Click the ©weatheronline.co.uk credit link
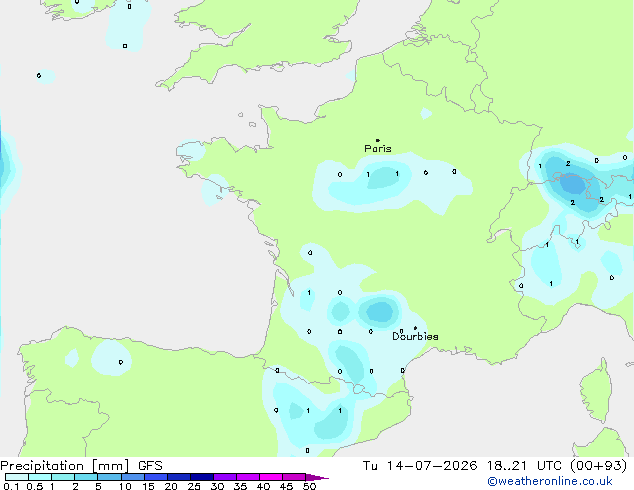634x490 pixels. [x=550, y=481]
